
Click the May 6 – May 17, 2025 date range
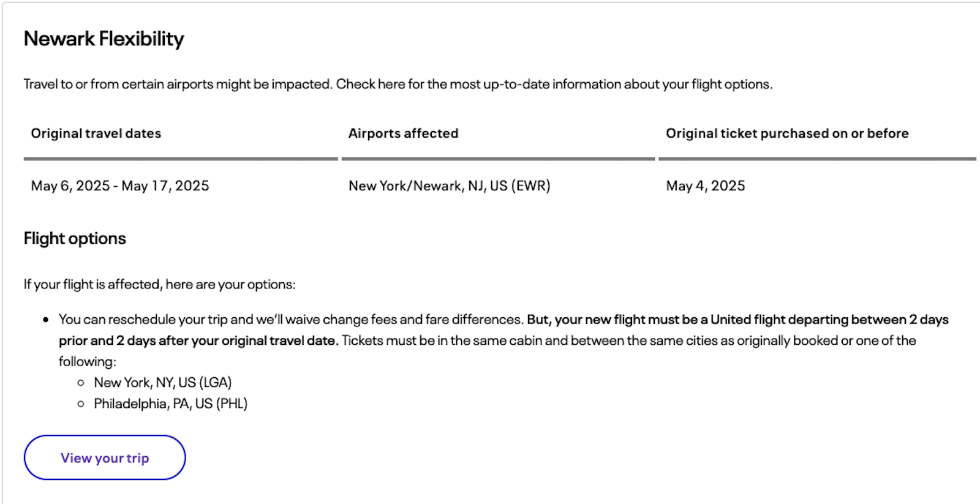pos(120,186)
